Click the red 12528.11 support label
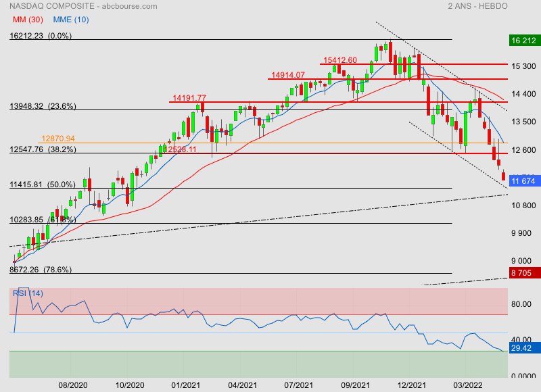This screenshot has height=392, width=541. 181,149
